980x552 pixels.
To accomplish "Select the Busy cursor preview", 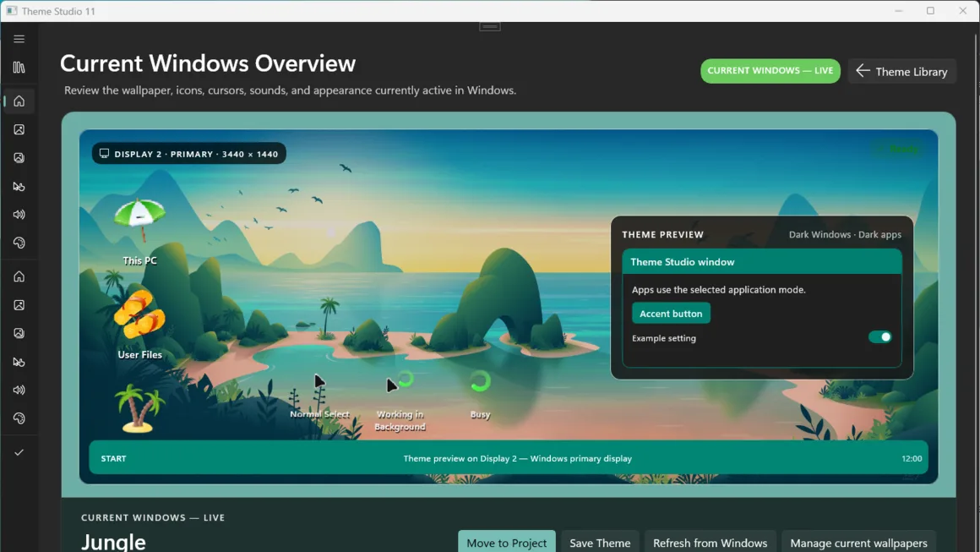I will [480, 380].
